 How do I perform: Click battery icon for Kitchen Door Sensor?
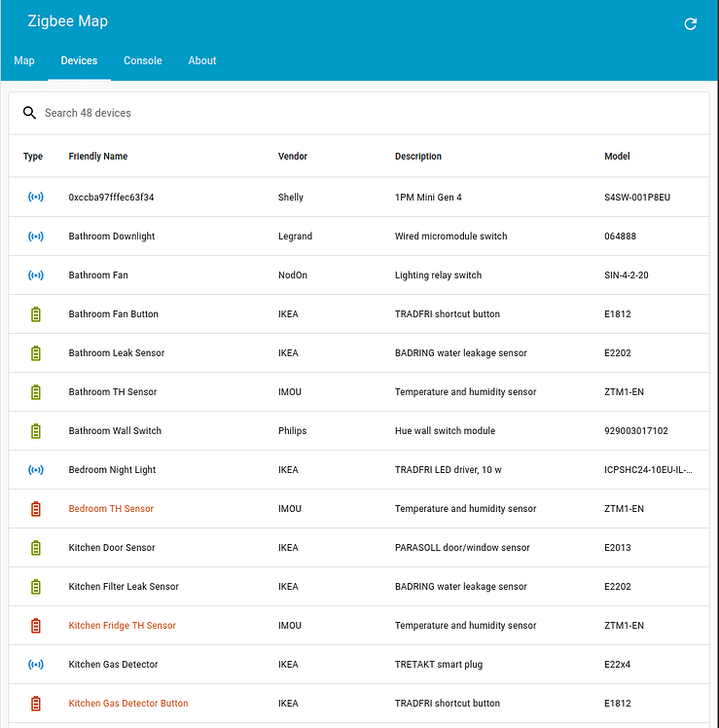36,548
